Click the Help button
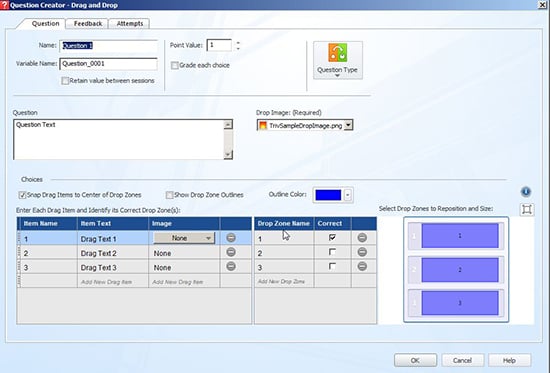Image resolution: width=550 pixels, height=373 pixels. (509, 360)
